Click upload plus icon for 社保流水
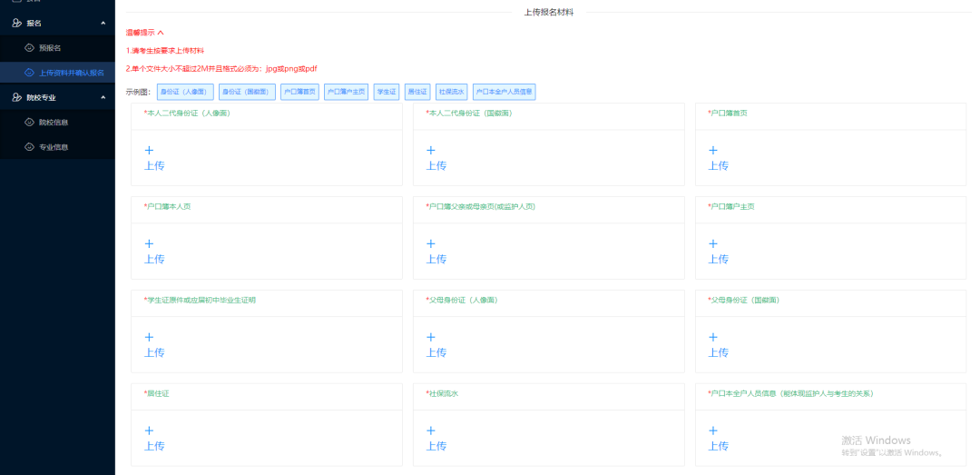 tap(431, 430)
